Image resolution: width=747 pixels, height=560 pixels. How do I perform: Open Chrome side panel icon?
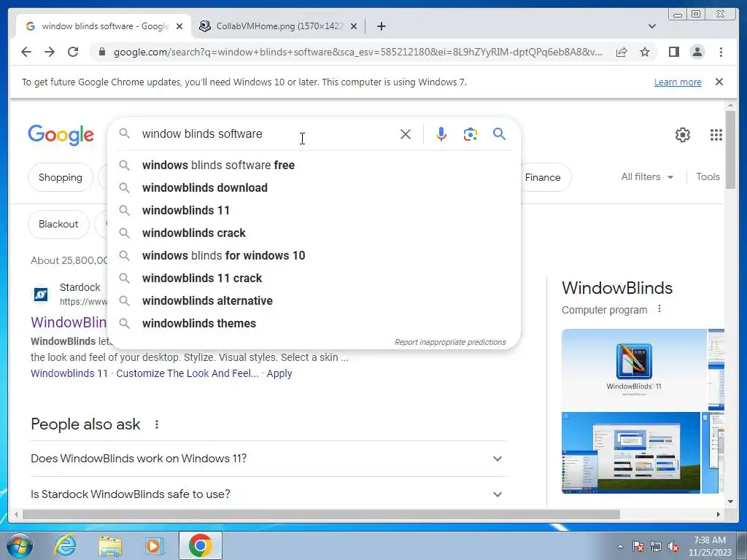[x=673, y=52]
